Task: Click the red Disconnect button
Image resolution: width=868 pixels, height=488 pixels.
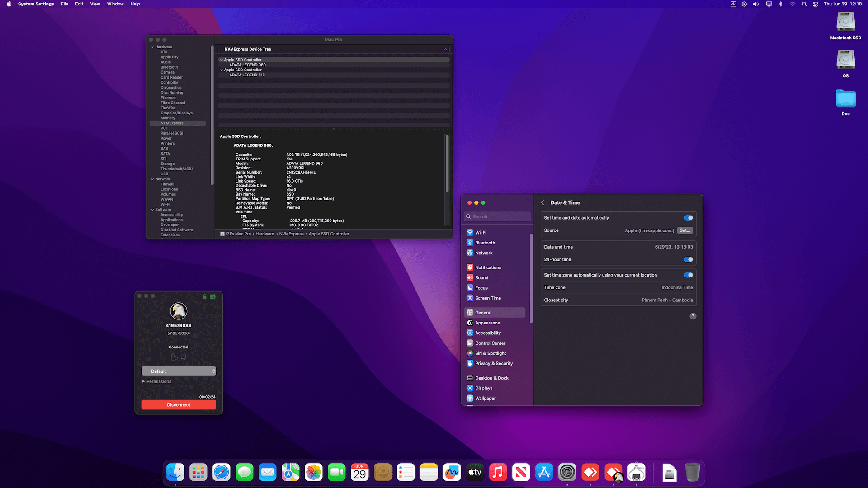Action: click(179, 405)
